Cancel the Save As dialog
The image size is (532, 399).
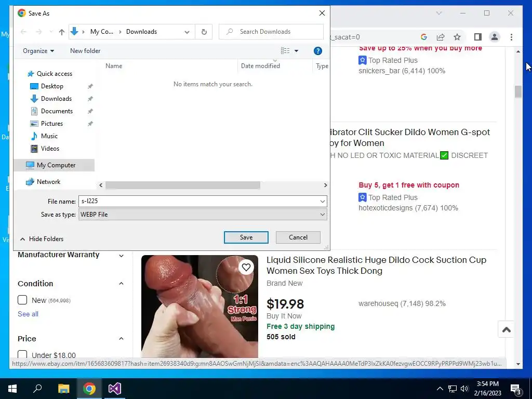pyautogui.click(x=298, y=237)
